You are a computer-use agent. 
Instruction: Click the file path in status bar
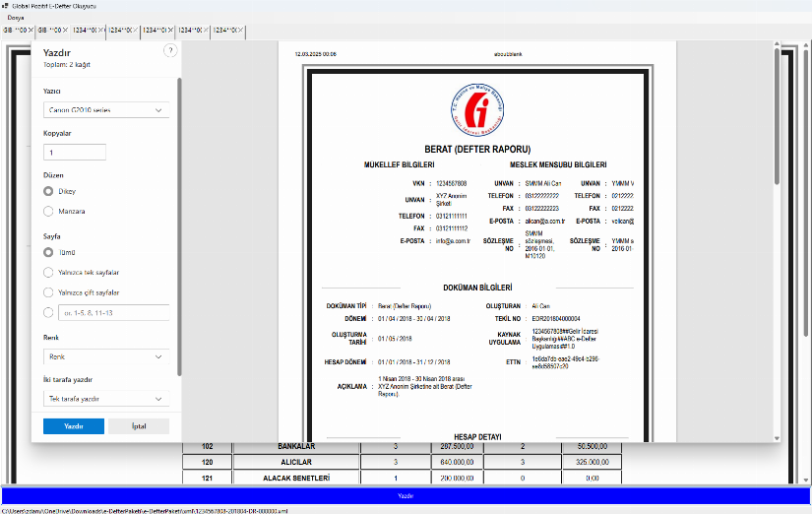click(x=145, y=510)
